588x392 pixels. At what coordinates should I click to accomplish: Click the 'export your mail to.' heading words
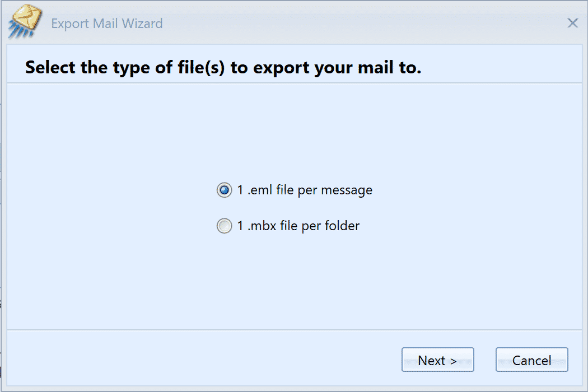(x=326, y=68)
